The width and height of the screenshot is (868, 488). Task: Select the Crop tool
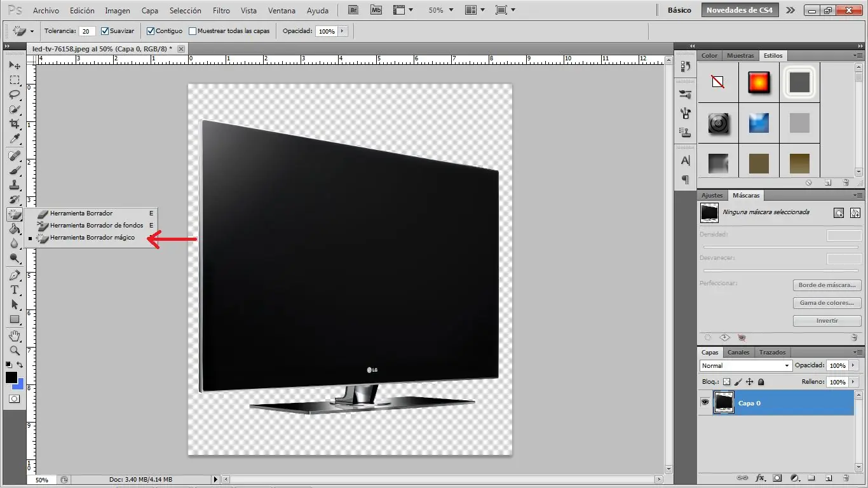click(x=14, y=124)
